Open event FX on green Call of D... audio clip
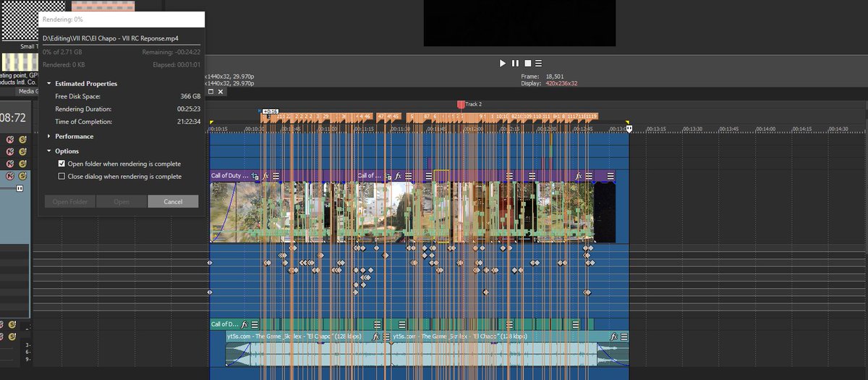Screen dimensions: 868x380 tap(245, 324)
